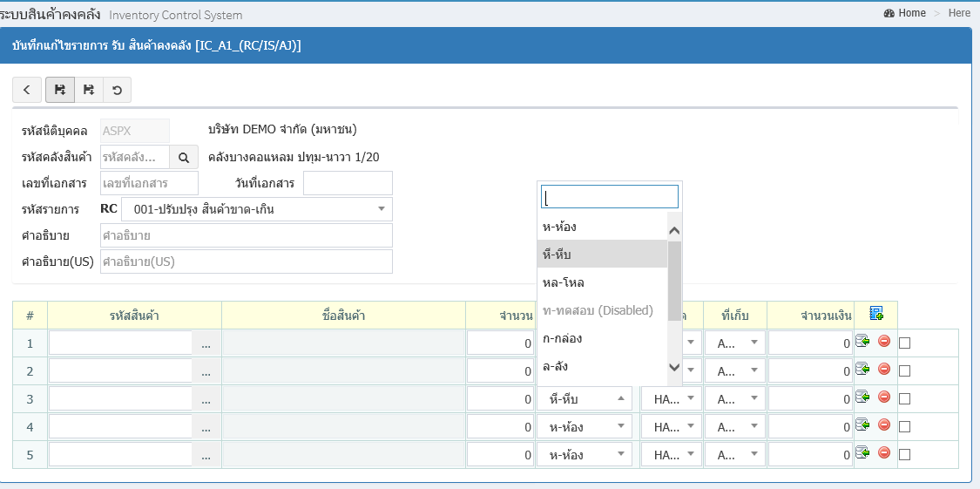The width and height of the screenshot is (980, 489).
Task: Click the magnifier search icon beside warehouse code
Action: tap(184, 157)
